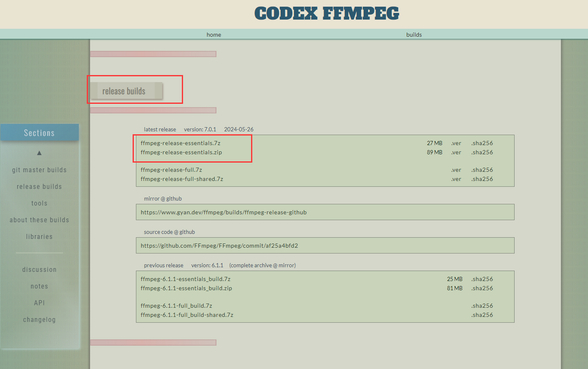Download ffmpeg-release-essentials.zip
The image size is (588, 369).
coord(181,152)
